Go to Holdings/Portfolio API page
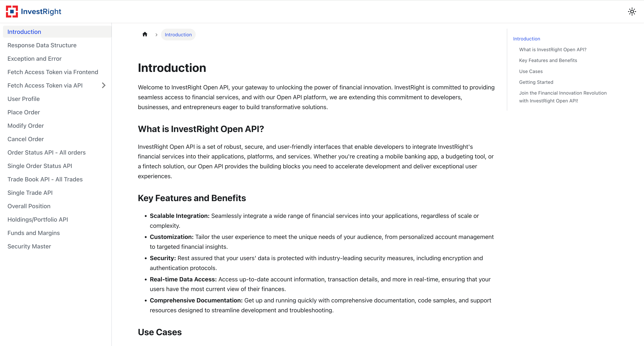This screenshot has width=644, height=346. pyautogui.click(x=38, y=220)
